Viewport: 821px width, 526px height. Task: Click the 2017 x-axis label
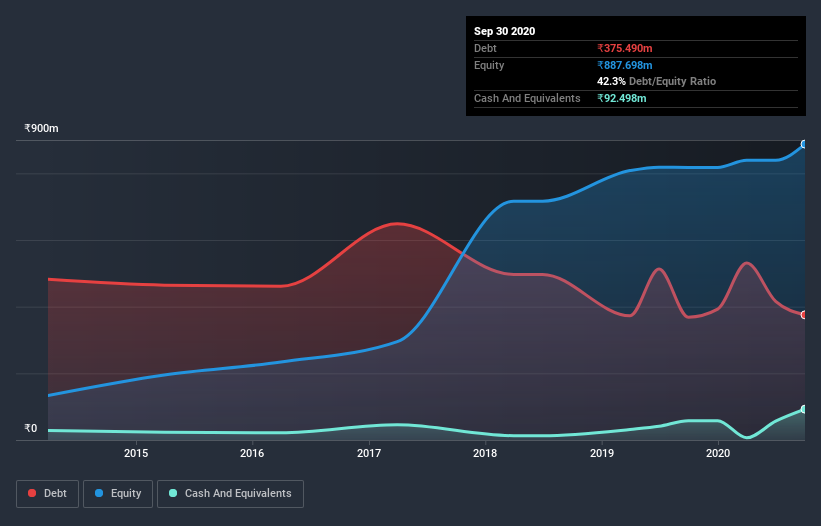(x=369, y=453)
